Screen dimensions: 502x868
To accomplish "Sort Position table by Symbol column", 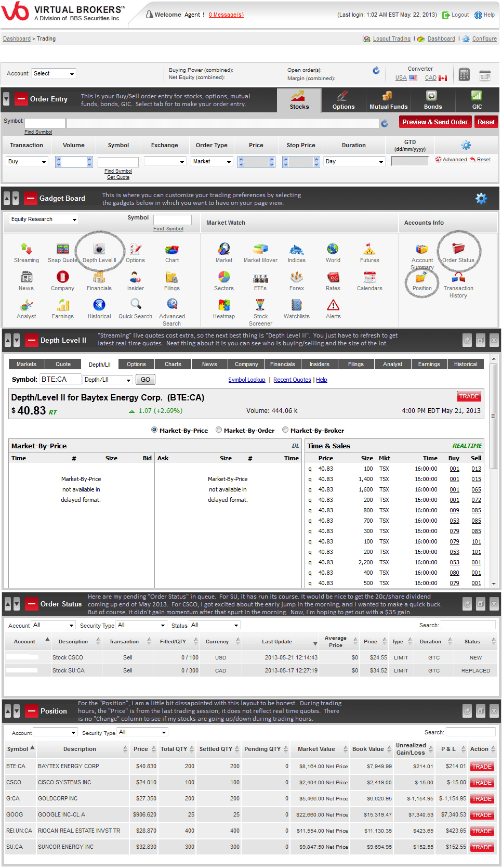I will coord(20,749).
